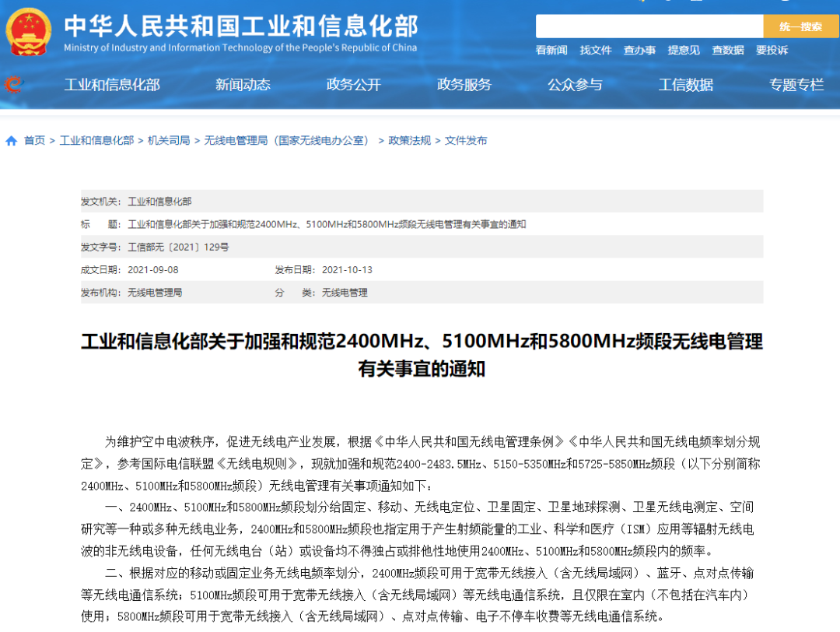
Task: Open the 查办事 quick link
Action: (639, 51)
